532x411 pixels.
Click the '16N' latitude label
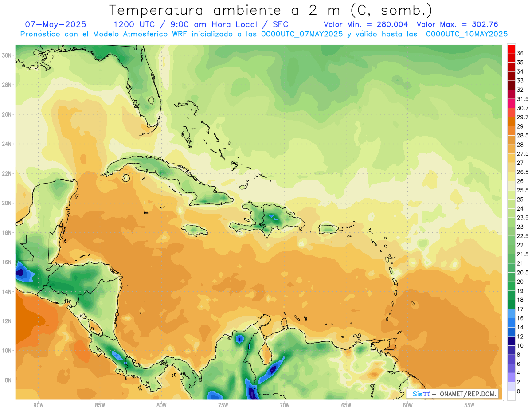pyautogui.click(x=8, y=262)
